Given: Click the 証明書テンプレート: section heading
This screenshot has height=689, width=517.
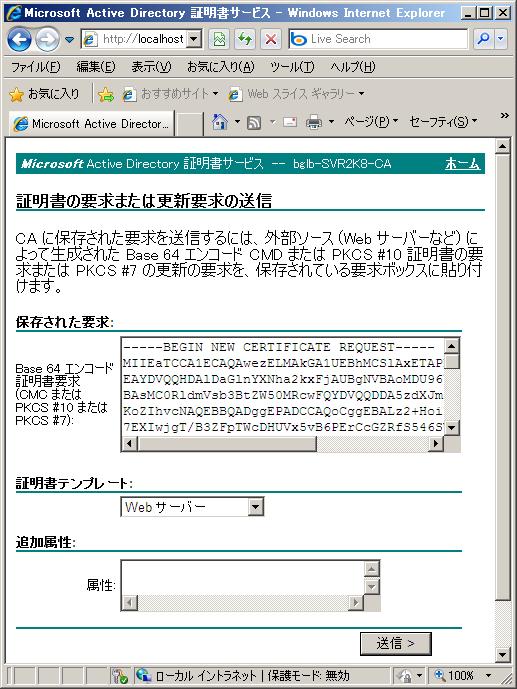Looking at the screenshot, I should pyautogui.click(x=74, y=483).
